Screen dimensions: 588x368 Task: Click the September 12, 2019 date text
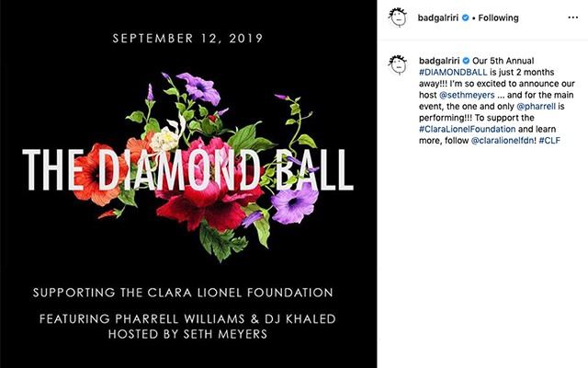[x=187, y=39]
